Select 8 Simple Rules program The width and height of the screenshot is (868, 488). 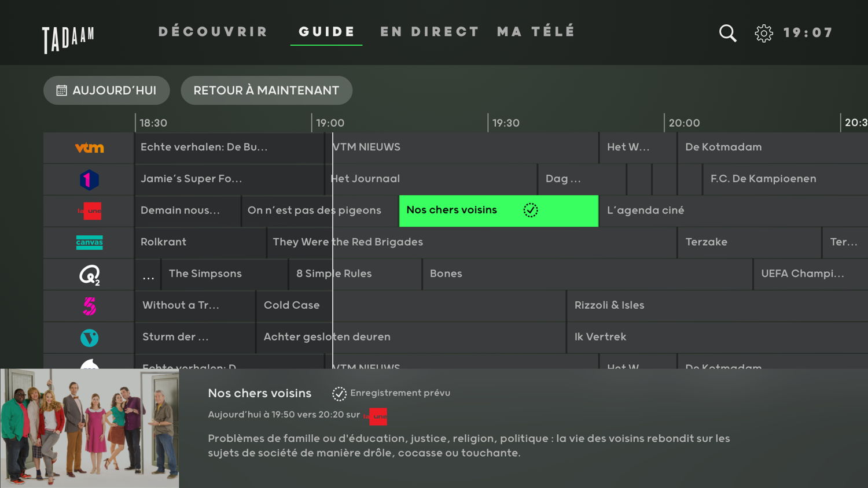355,274
